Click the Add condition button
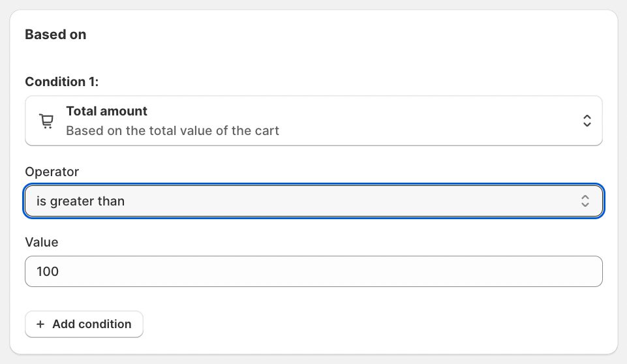The image size is (627, 364). coord(84,324)
